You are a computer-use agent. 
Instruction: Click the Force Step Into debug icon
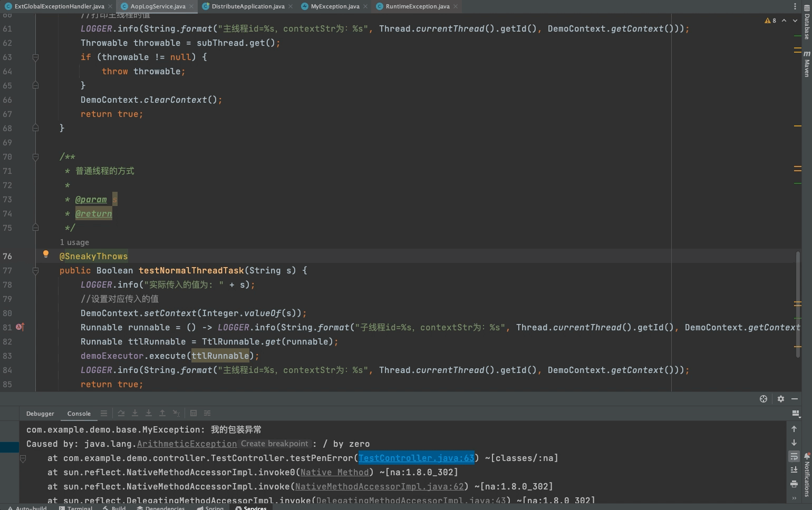(149, 413)
